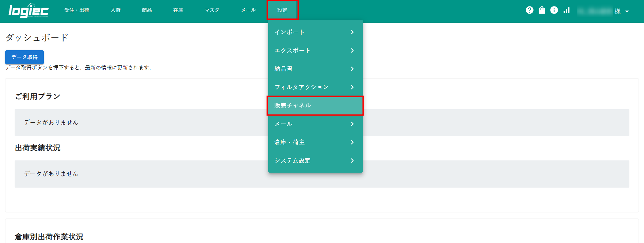Expand the user account dropdown arrow
Screen dimensions: 644x243
(627, 12)
